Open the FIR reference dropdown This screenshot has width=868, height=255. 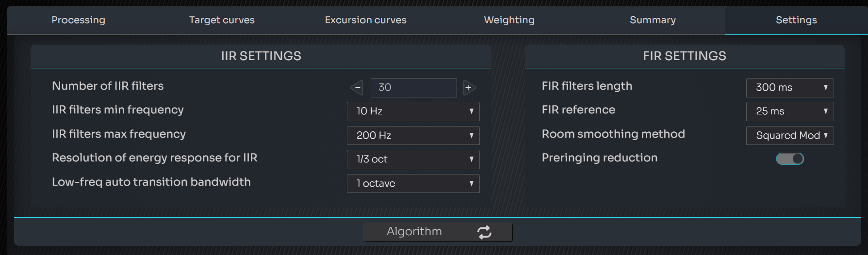point(789,112)
